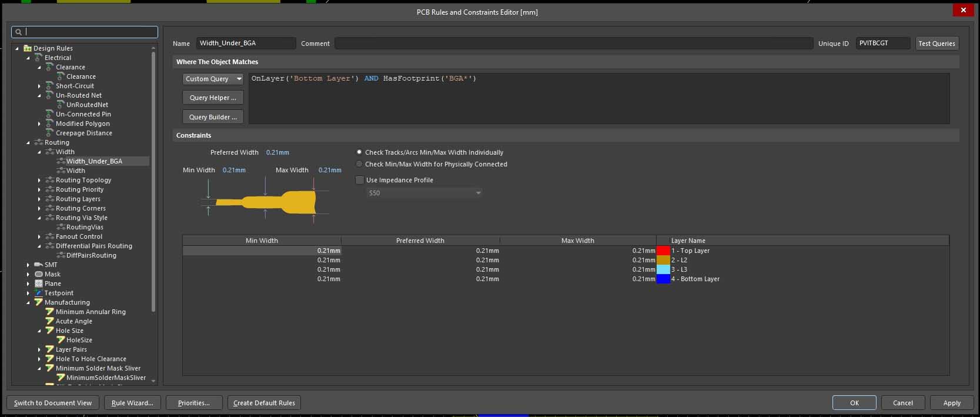The image size is (980, 417).
Task: Expand the Fanout Control tree node
Action: [39, 236]
